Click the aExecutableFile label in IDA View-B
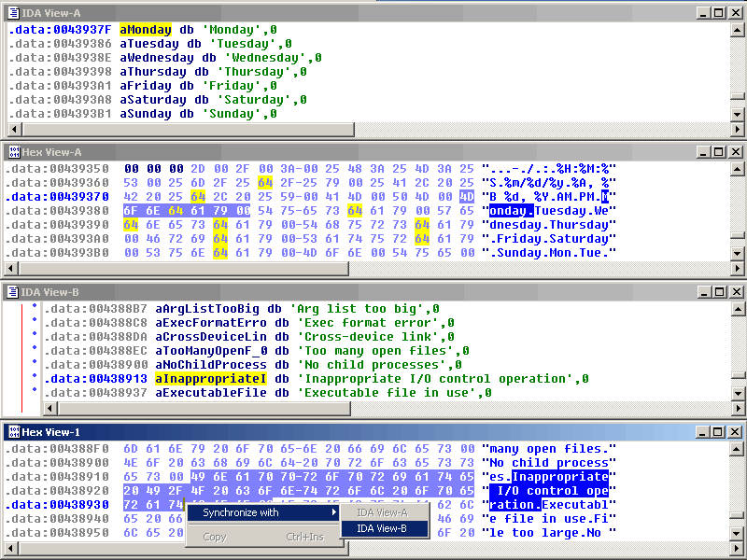This screenshot has height=560, width=747. [211, 393]
